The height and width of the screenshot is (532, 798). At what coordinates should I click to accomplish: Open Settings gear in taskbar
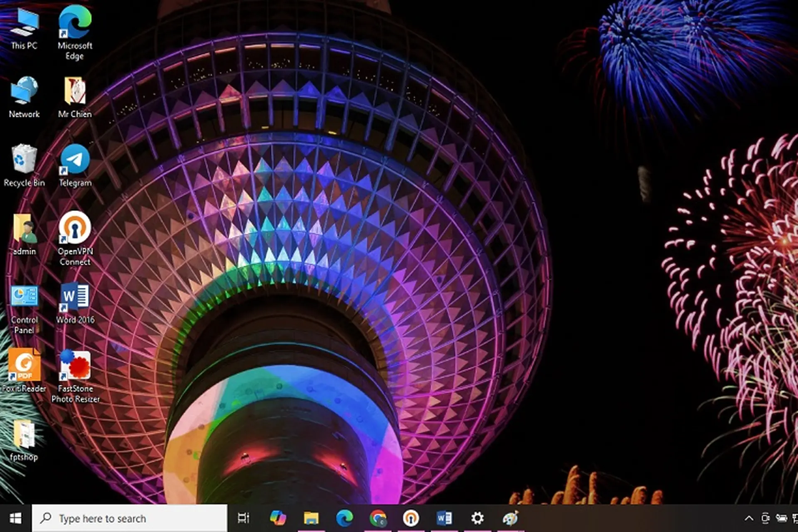(x=477, y=518)
